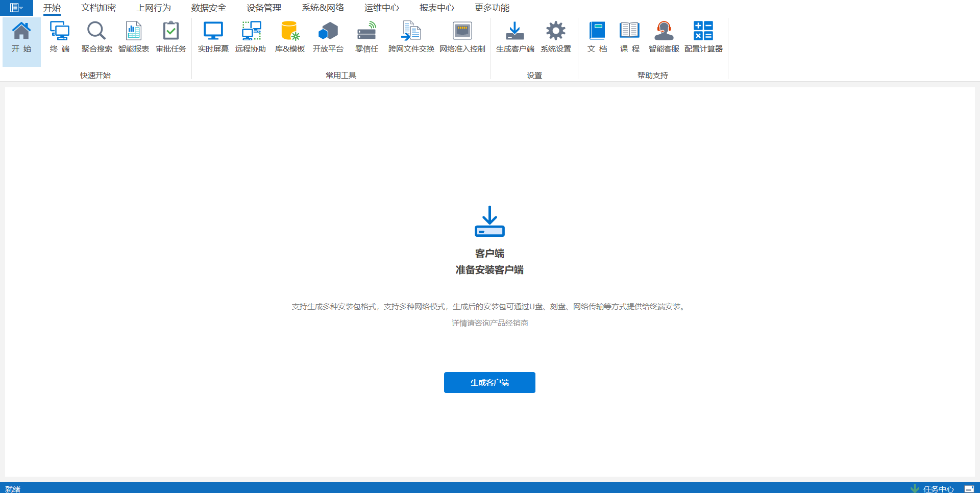Viewport: 980px width, 493px height.
Task: Open 远程协助 remote assistance tool
Action: point(251,32)
